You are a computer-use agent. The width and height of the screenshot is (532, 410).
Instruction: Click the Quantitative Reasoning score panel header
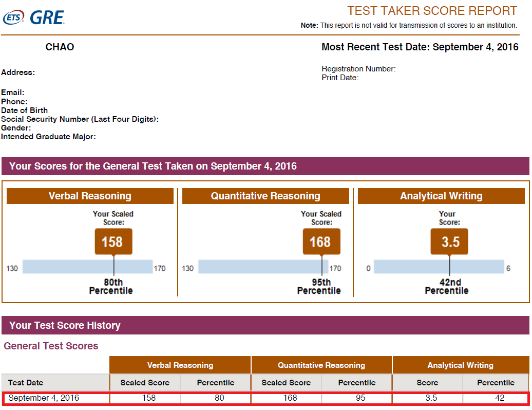[265, 196]
